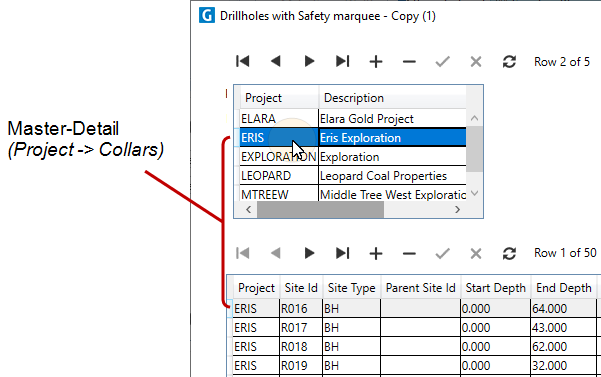Select the EXPLORATION project row
This screenshot has height=377, width=601.
[353, 157]
